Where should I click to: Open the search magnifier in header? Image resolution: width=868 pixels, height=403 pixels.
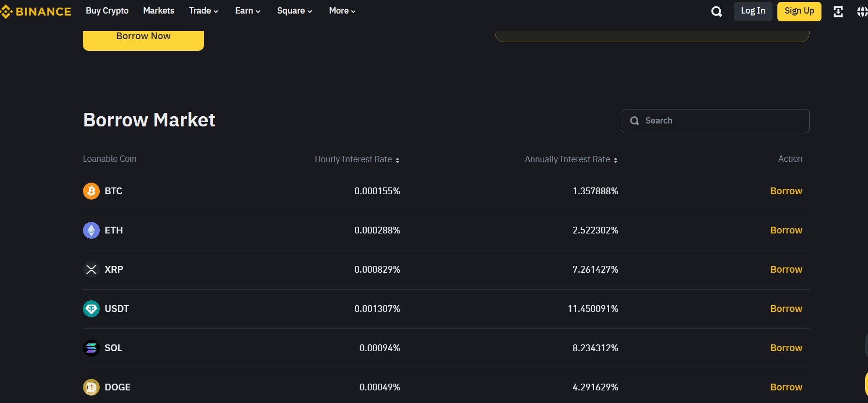pyautogui.click(x=716, y=12)
